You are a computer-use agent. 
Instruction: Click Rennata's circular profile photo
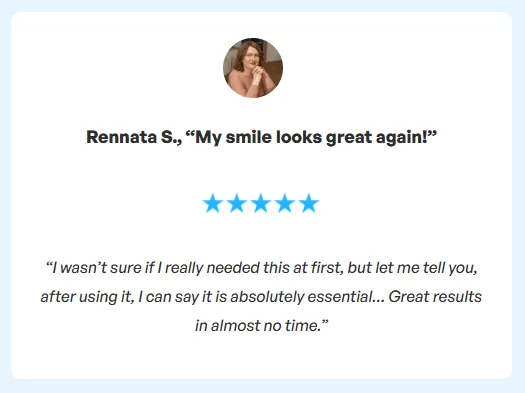pyautogui.click(x=253, y=68)
